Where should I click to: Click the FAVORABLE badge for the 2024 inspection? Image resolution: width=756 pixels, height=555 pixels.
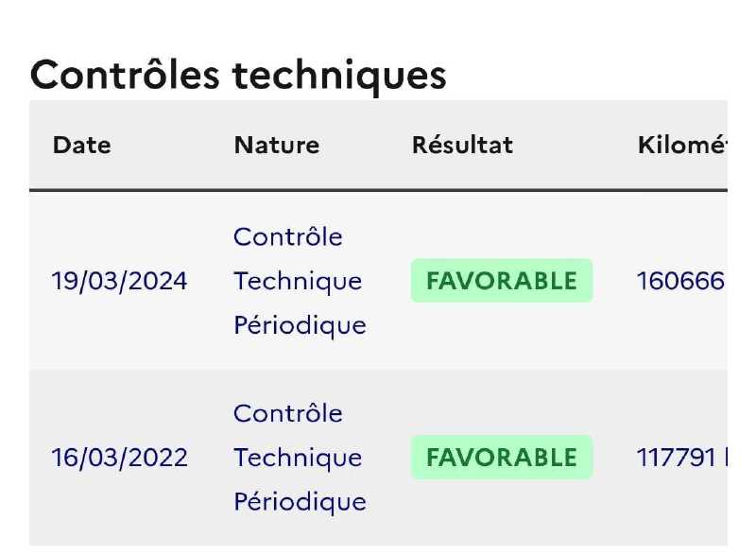click(x=502, y=281)
